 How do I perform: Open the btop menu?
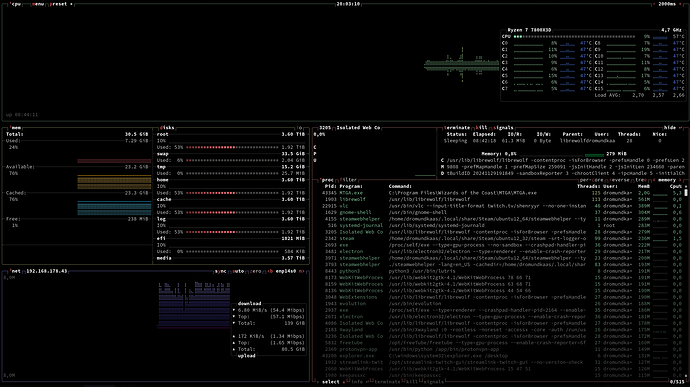click(x=38, y=4)
